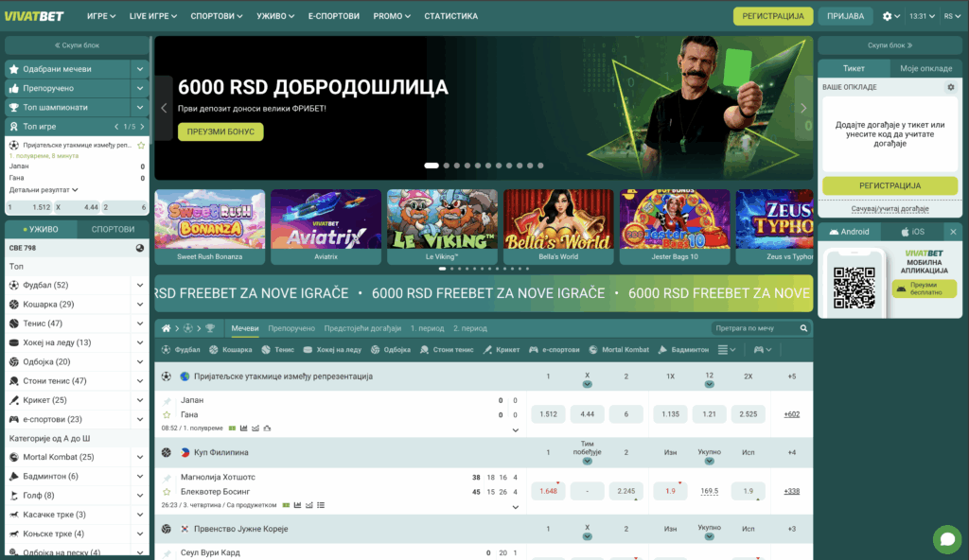
Task: Expand the Тенис (47) sport category
Action: (x=140, y=324)
